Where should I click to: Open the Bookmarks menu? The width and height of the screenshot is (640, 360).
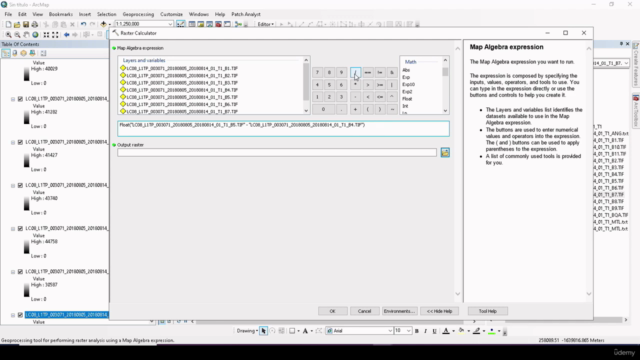61,14
